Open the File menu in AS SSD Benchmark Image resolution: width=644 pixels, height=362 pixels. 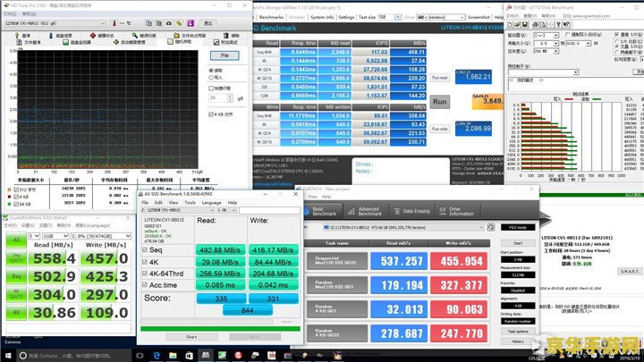click(x=145, y=203)
